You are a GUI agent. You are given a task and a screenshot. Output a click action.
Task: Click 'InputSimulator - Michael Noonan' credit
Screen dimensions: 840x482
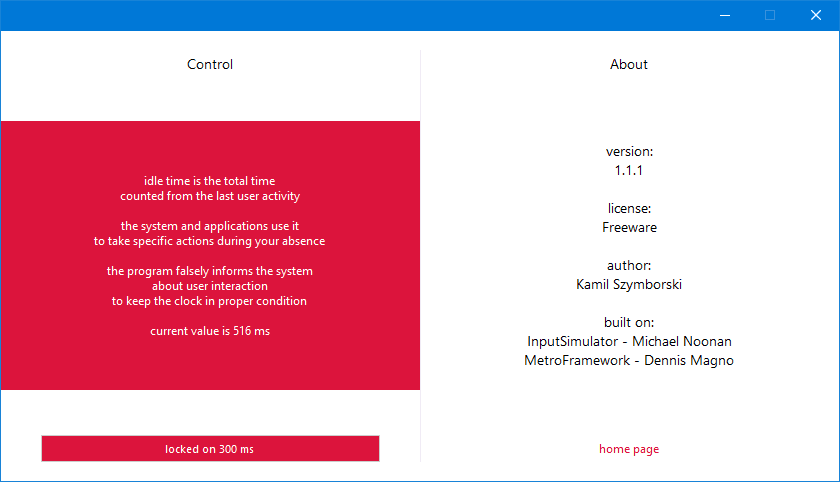pos(629,341)
